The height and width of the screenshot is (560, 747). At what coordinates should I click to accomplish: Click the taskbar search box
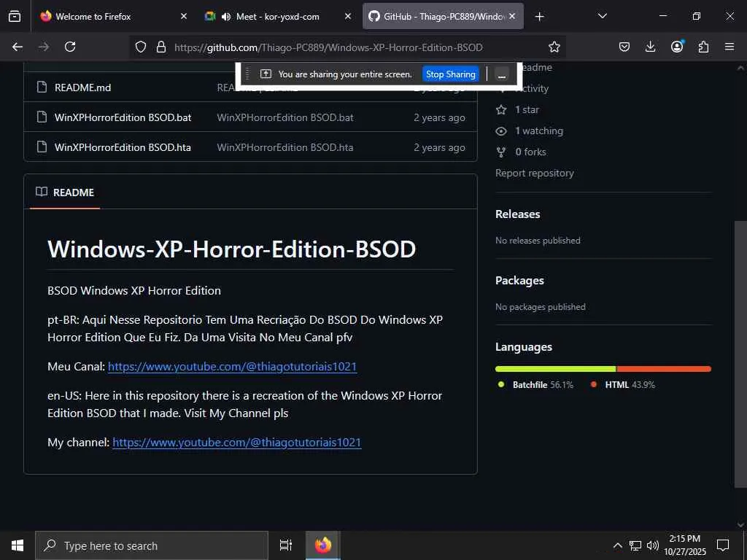click(x=152, y=545)
